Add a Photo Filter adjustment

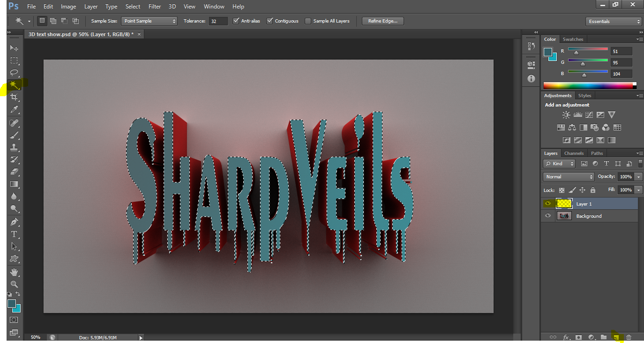(x=595, y=128)
